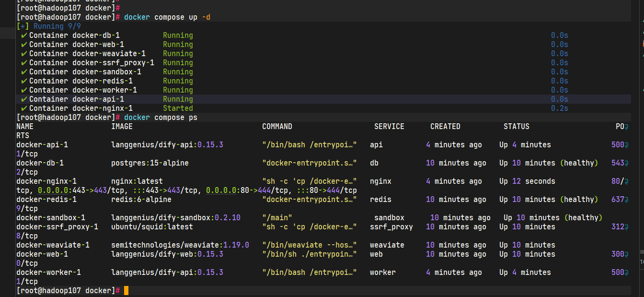Click the "0.2s" elapsed time value
This screenshot has width=644, height=297.
point(559,108)
